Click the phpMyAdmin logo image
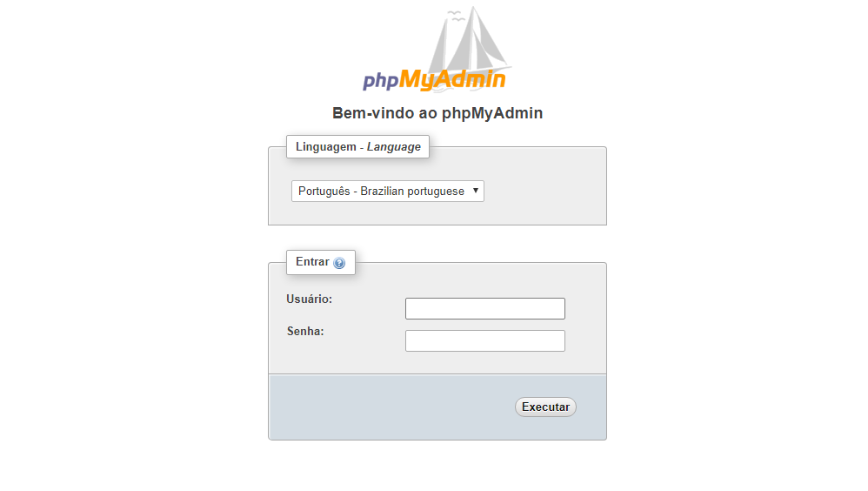 click(437, 50)
